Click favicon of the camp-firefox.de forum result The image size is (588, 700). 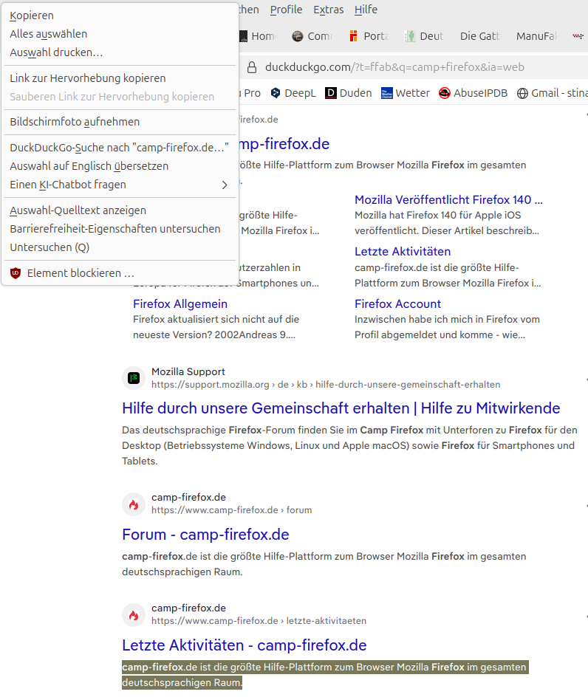click(134, 504)
